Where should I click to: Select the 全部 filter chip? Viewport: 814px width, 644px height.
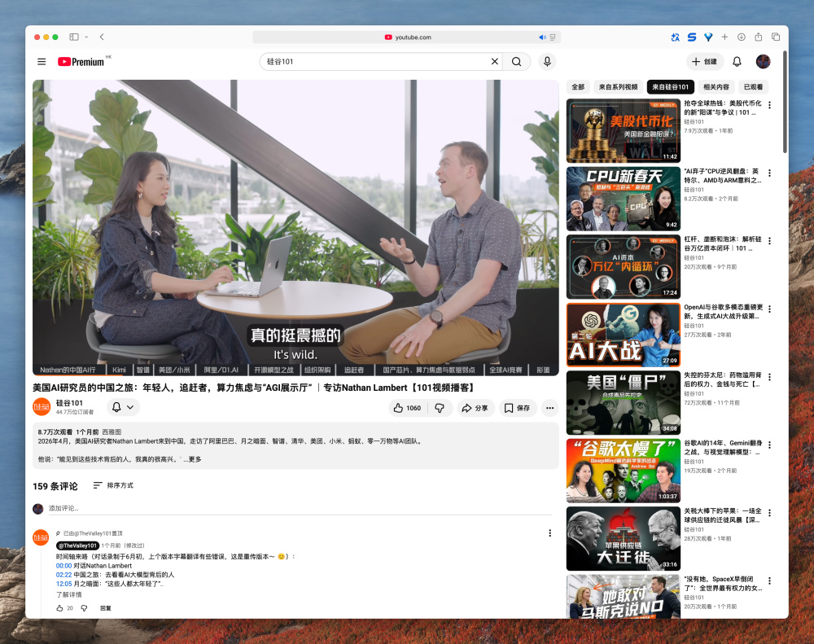(x=578, y=87)
